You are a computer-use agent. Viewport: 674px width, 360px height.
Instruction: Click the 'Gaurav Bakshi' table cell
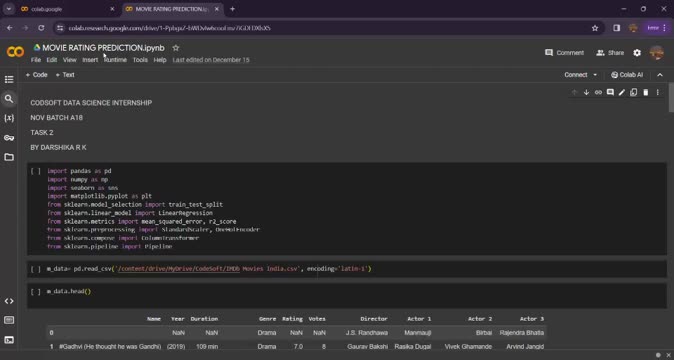367,346
